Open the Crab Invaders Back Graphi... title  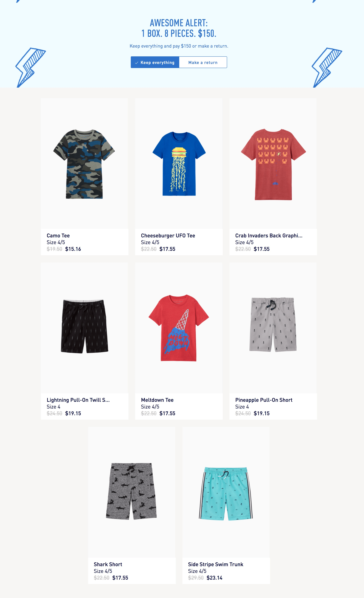269,236
